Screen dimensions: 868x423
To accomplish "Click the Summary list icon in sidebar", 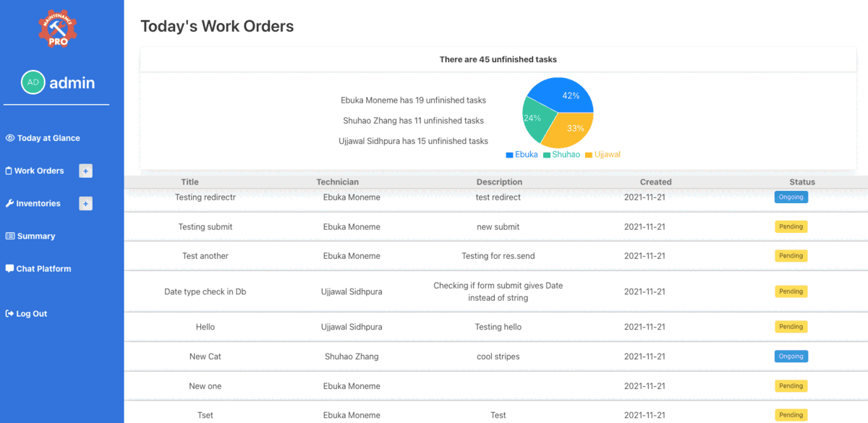I will (x=10, y=236).
